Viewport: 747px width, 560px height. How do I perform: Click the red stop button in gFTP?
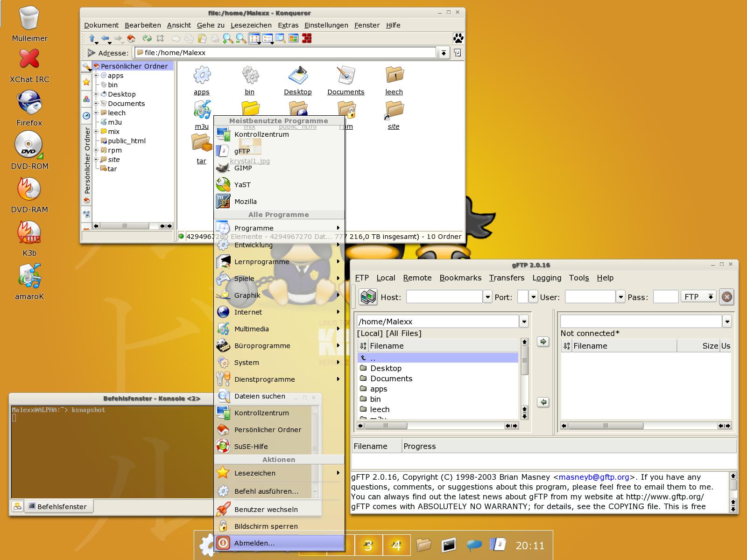[727, 297]
